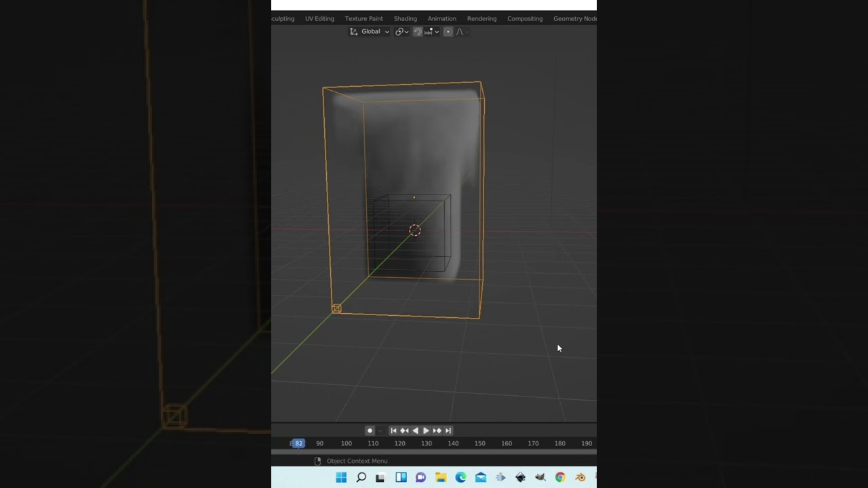Play the animation forward
The width and height of the screenshot is (868, 488).
pos(426,430)
